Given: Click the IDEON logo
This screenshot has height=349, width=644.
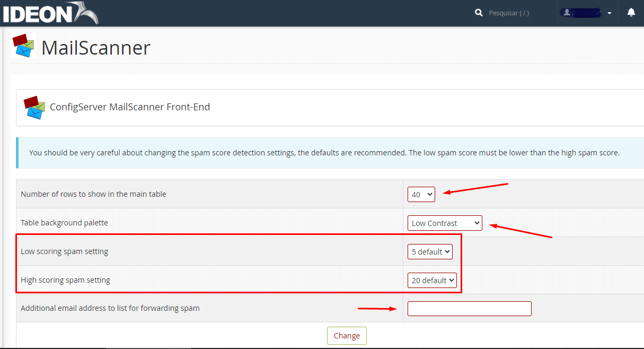Looking at the screenshot, I should [x=49, y=12].
